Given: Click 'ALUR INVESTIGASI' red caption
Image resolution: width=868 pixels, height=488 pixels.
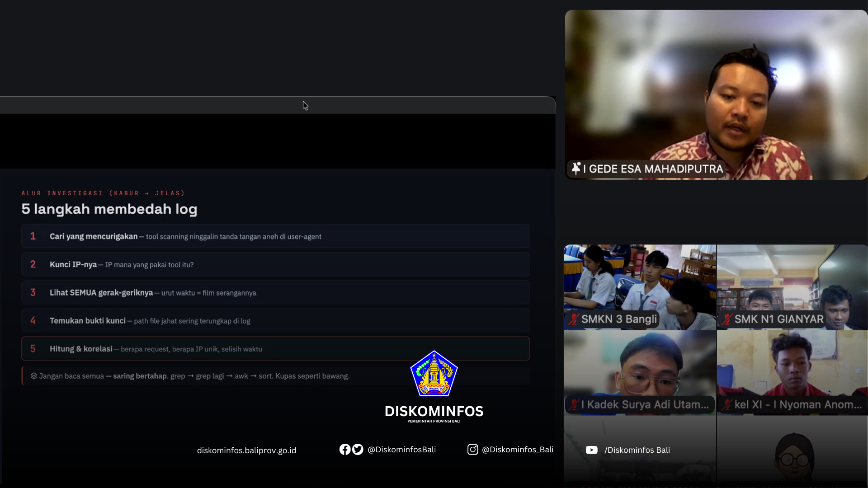Looking at the screenshot, I should (103, 193).
